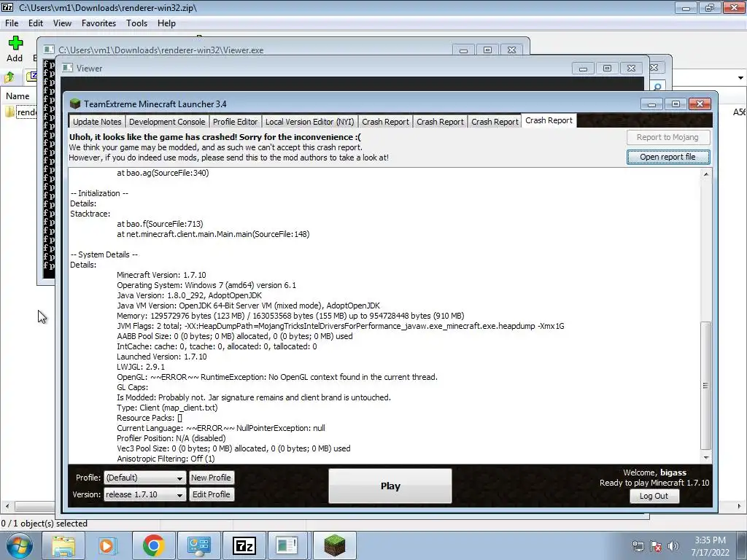Viewport: 747px width, 560px height.
Task: Click the Edit Profile button
Action: (x=211, y=494)
